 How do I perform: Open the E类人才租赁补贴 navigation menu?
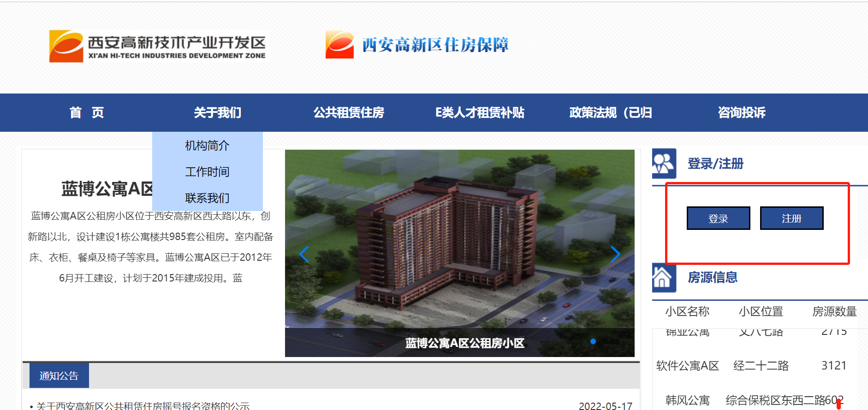click(x=480, y=112)
